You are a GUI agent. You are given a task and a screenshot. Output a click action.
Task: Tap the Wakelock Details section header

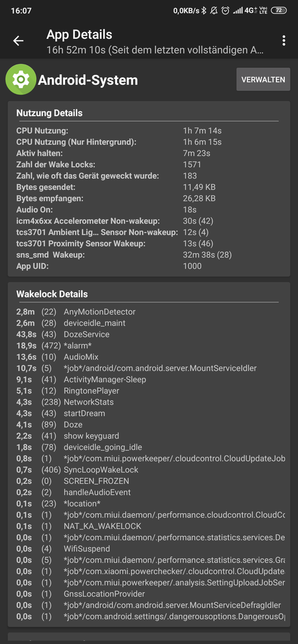[x=52, y=294]
